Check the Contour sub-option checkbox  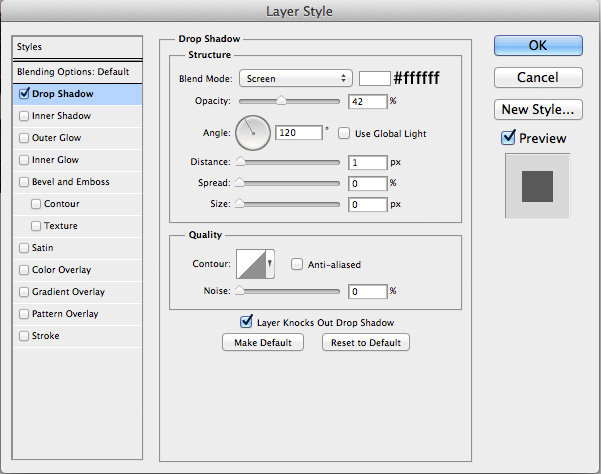coord(36,204)
